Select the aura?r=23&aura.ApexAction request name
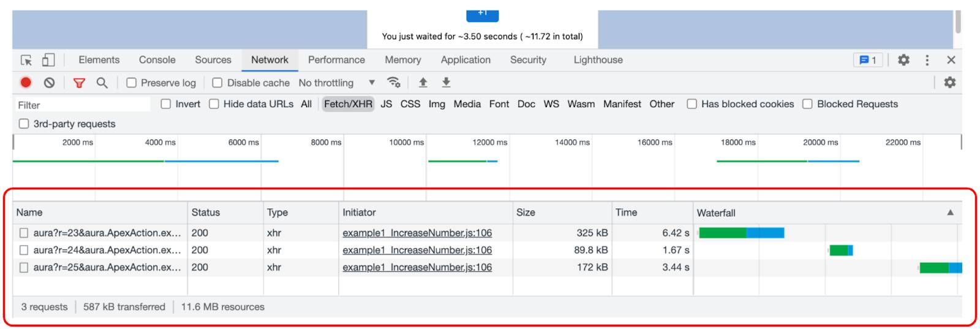980x329 pixels. pos(107,233)
